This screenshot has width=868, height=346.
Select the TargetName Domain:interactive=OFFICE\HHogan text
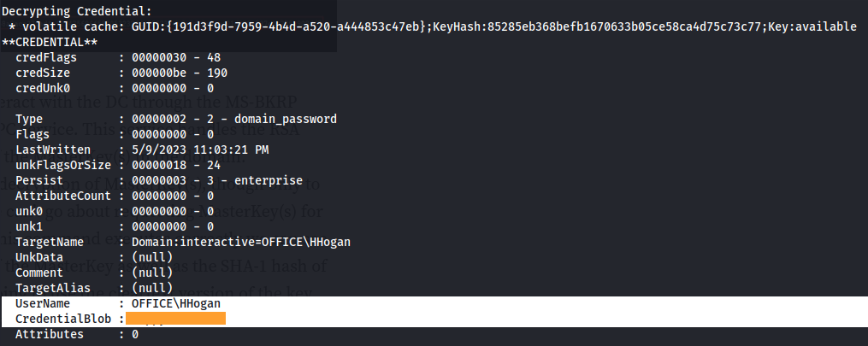pyautogui.click(x=241, y=242)
